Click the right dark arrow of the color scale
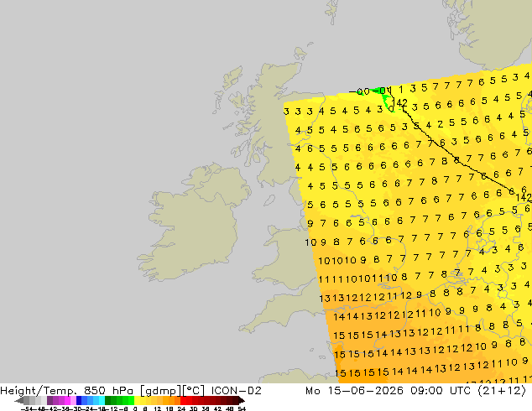532x411 pixels. [242, 401]
